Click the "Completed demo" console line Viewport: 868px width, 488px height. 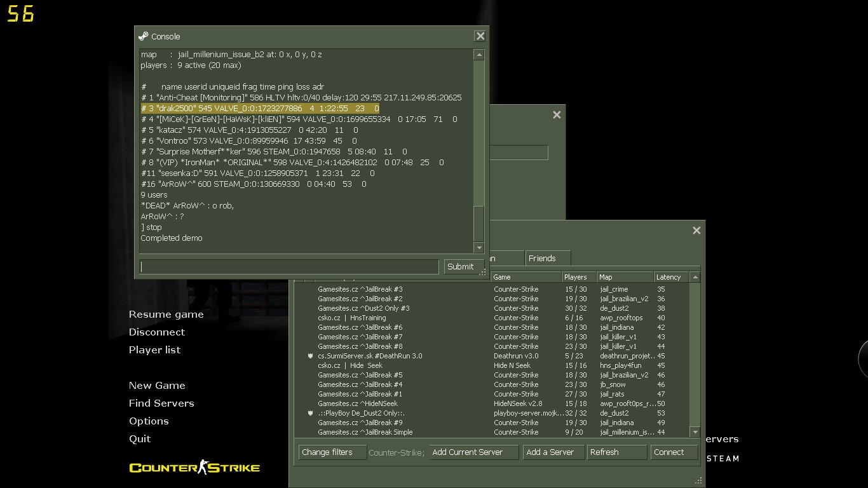coord(172,238)
